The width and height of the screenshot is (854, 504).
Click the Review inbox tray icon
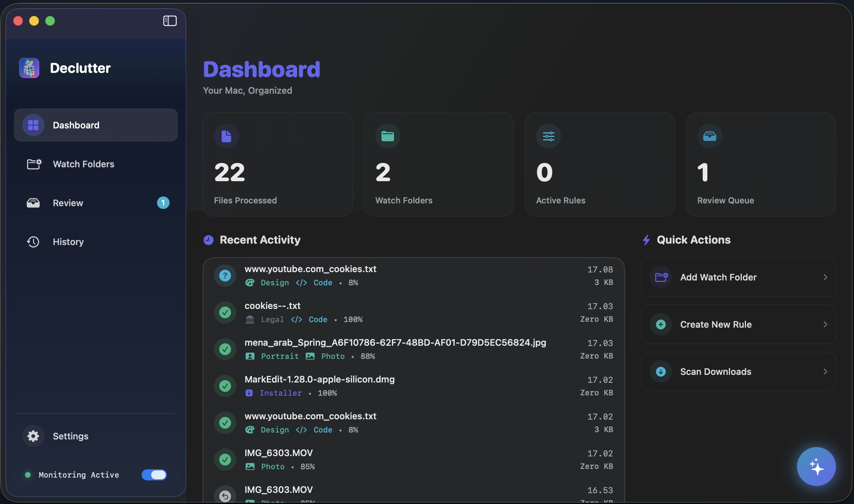tap(33, 203)
